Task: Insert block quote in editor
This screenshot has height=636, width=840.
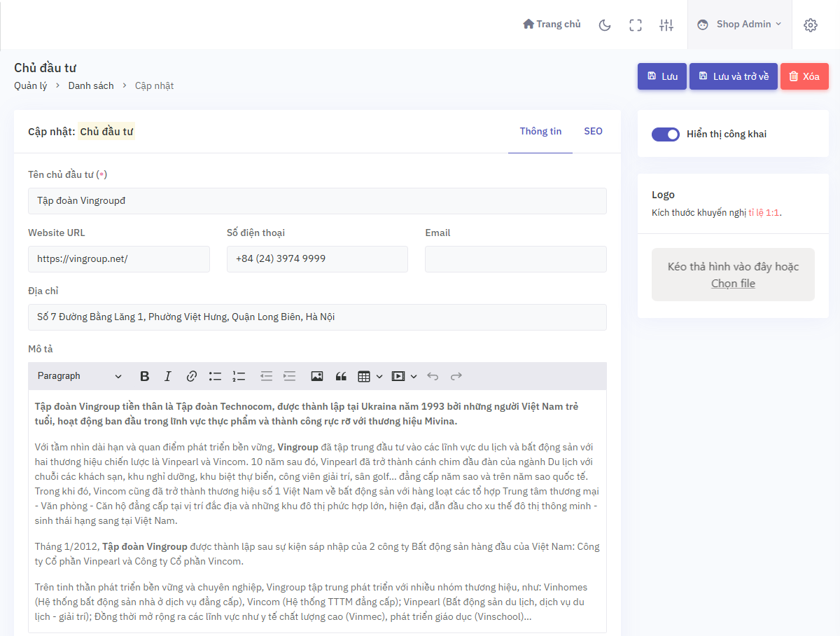Action: point(341,376)
